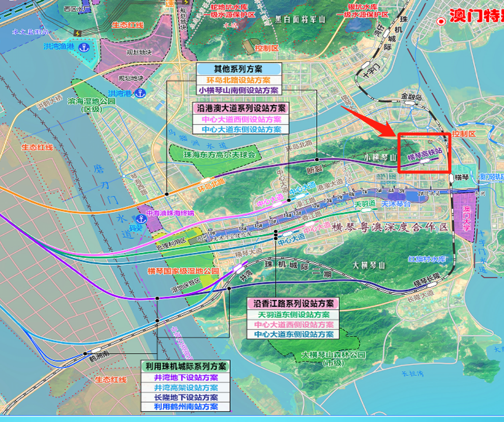Image resolution: width=504 pixels, height=422 pixels.
Task: Select 小横琴山南侧设站方案 legend entry
Action: [x=239, y=90]
